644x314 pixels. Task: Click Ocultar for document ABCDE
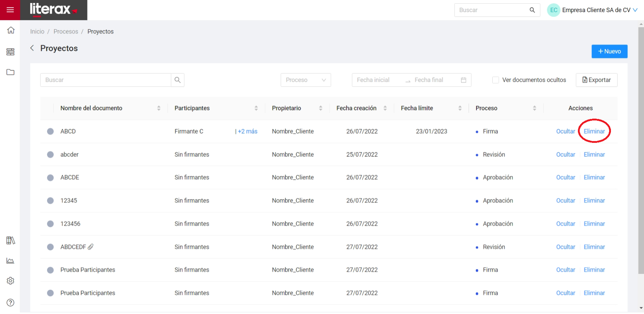click(x=565, y=177)
